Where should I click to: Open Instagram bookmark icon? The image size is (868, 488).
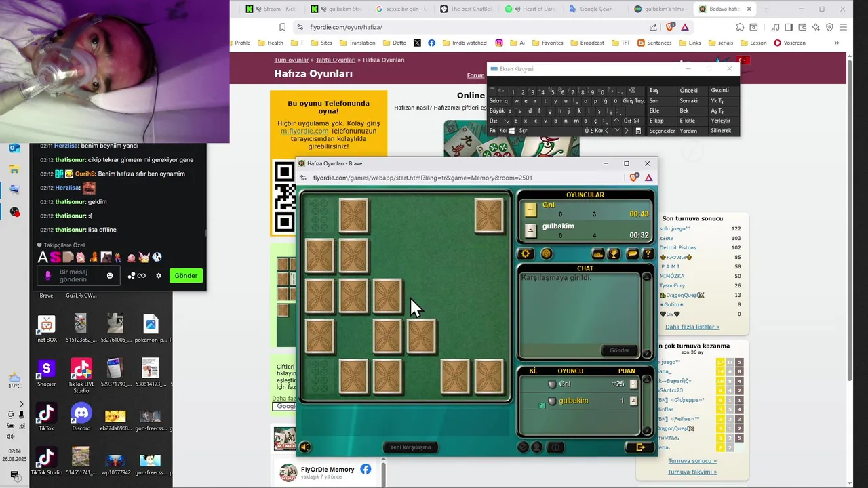tap(499, 43)
